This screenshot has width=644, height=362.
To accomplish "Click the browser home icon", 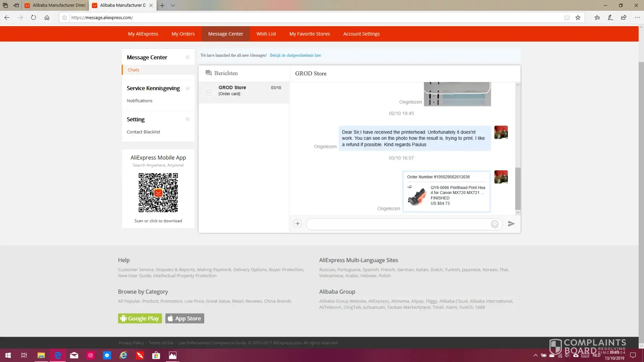I will (x=47, y=17).
